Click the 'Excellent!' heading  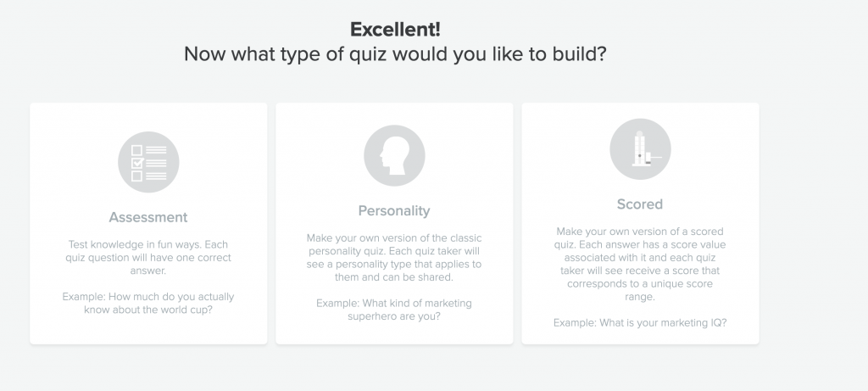395,30
